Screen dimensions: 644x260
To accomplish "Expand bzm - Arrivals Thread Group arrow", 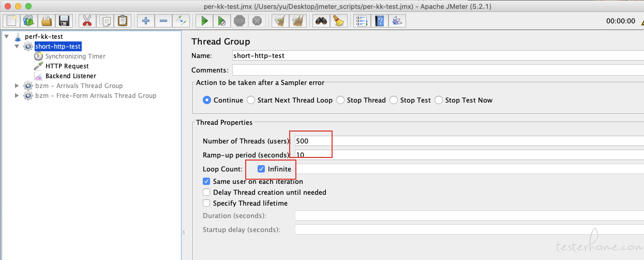I will [17, 86].
